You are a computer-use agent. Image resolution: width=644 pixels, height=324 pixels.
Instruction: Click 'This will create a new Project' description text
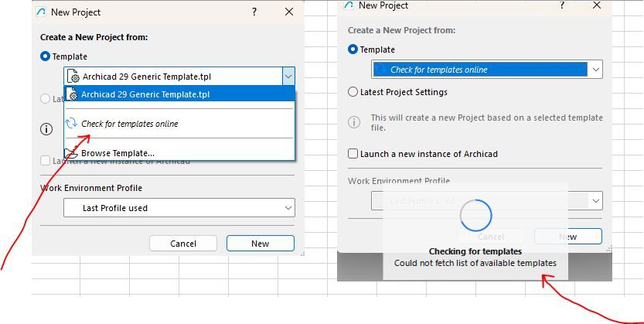[x=487, y=122]
